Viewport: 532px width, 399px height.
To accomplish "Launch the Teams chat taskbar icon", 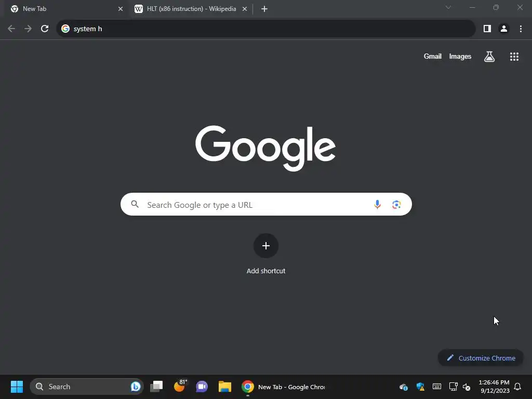I will (x=202, y=387).
